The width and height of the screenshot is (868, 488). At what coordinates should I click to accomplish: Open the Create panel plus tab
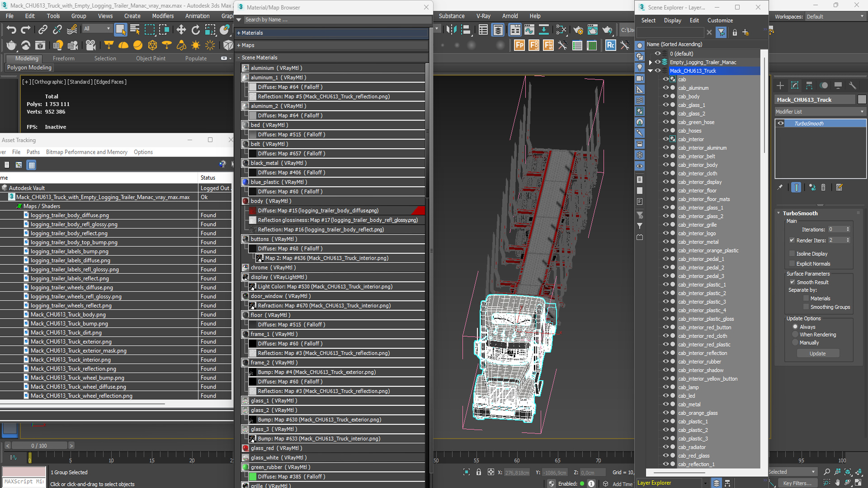780,85
